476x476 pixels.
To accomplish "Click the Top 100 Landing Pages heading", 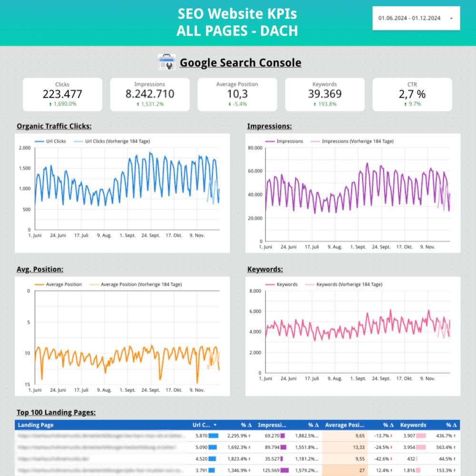I will click(x=56, y=412).
